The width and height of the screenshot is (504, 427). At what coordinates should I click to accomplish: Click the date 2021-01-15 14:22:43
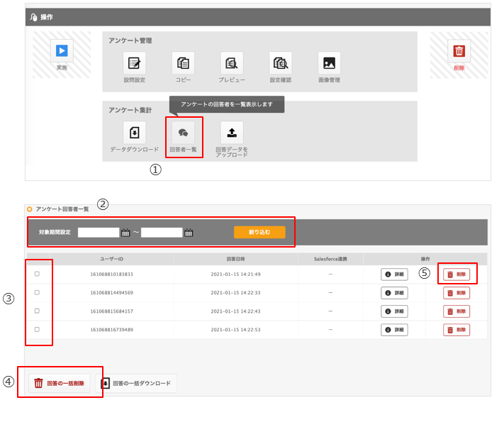coord(235,311)
